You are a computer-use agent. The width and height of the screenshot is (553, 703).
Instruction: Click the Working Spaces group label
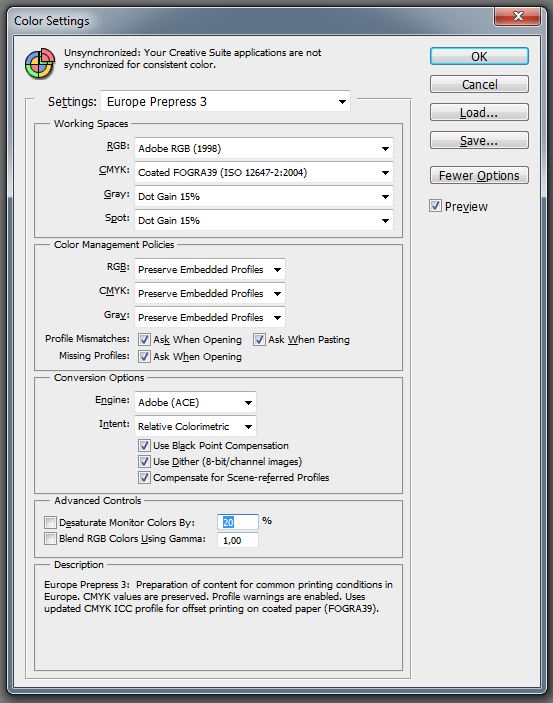91,124
